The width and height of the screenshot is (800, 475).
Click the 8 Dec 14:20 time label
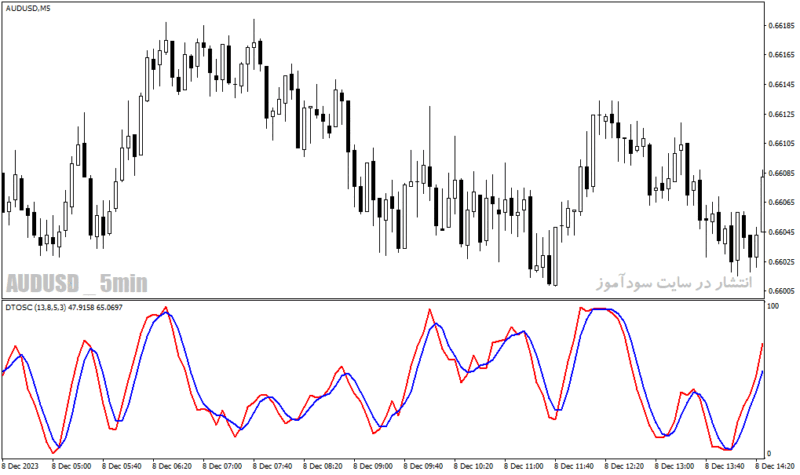[775, 466]
